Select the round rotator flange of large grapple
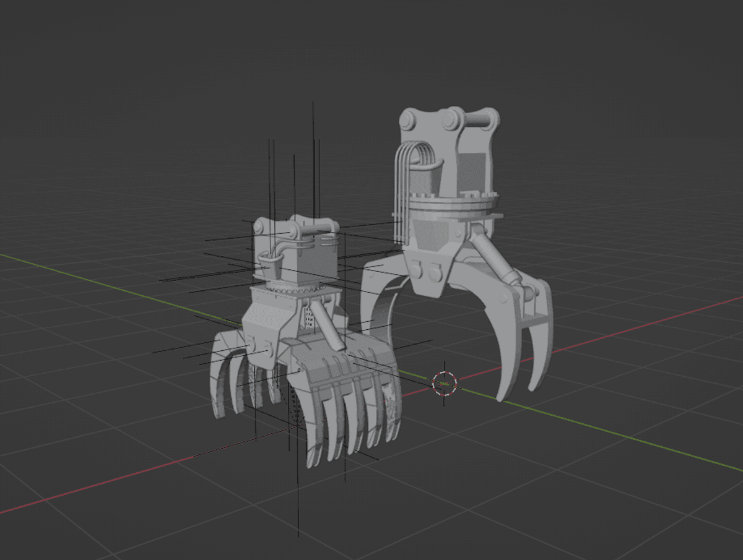Screen dimensions: 743x560 click(454, 202)
